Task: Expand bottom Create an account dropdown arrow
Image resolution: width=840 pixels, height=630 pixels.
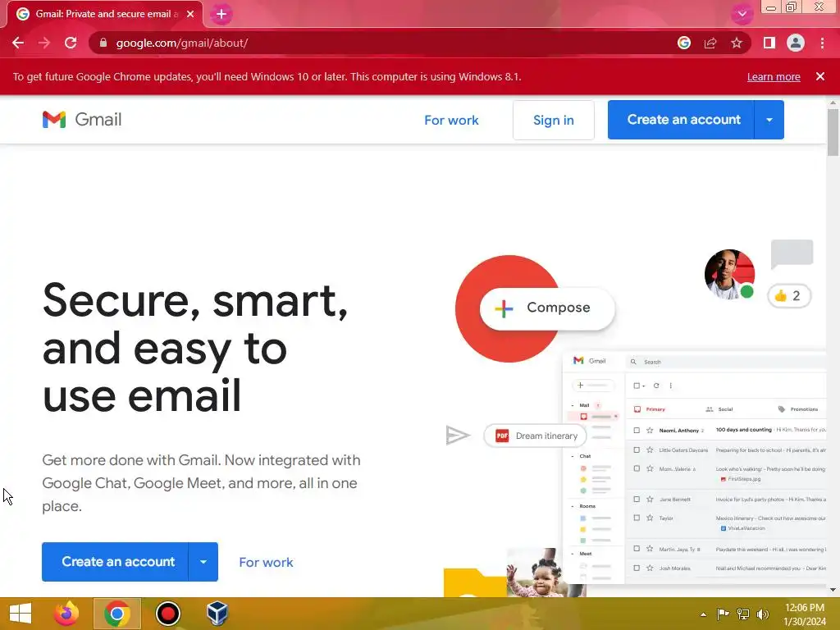Action: click(x=203, y=561)
